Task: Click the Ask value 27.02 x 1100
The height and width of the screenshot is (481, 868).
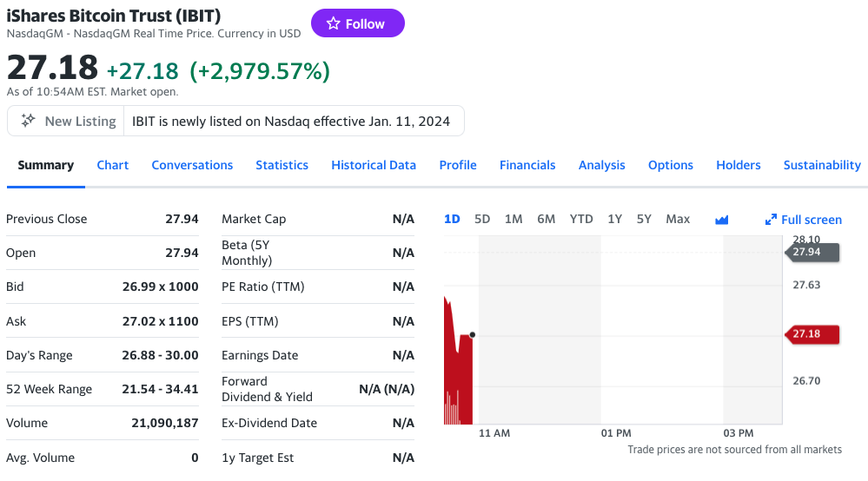Action: [161, 321]
